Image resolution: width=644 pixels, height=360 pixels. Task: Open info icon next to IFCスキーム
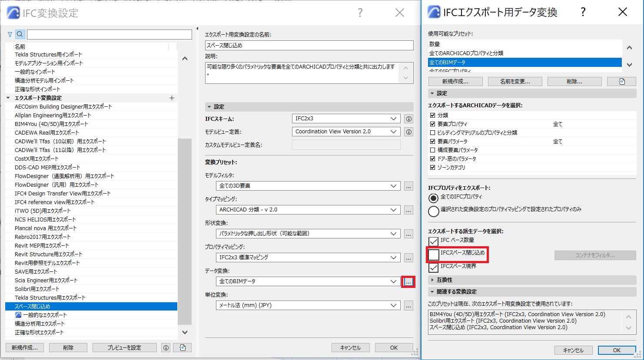pyautogui.click(x=408, y=119)
